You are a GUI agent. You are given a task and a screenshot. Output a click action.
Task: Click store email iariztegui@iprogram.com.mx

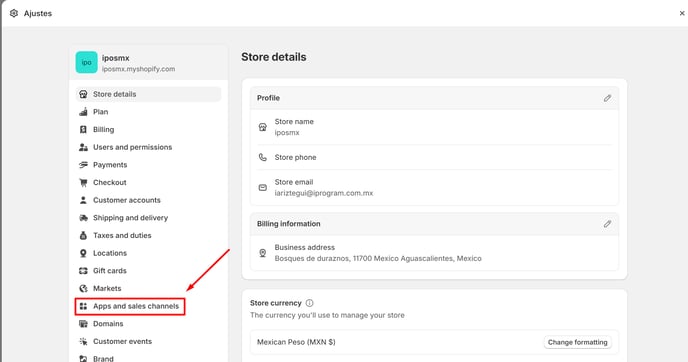(324, 193)
